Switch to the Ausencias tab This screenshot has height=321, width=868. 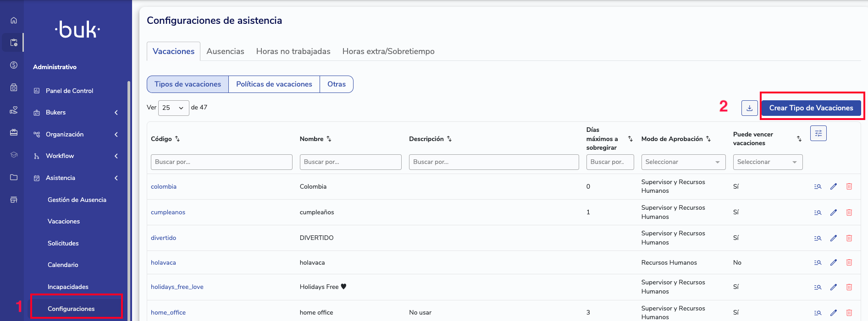click(x=225, y=51)
